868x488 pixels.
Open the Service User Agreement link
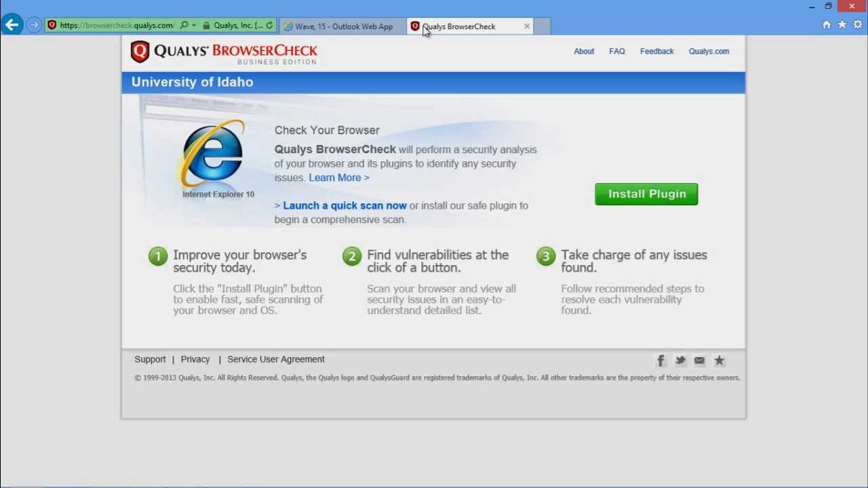276,359
